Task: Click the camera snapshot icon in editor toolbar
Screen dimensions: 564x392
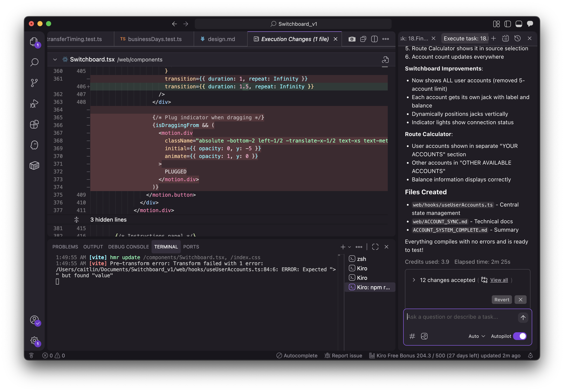Action: click(352, 39)
